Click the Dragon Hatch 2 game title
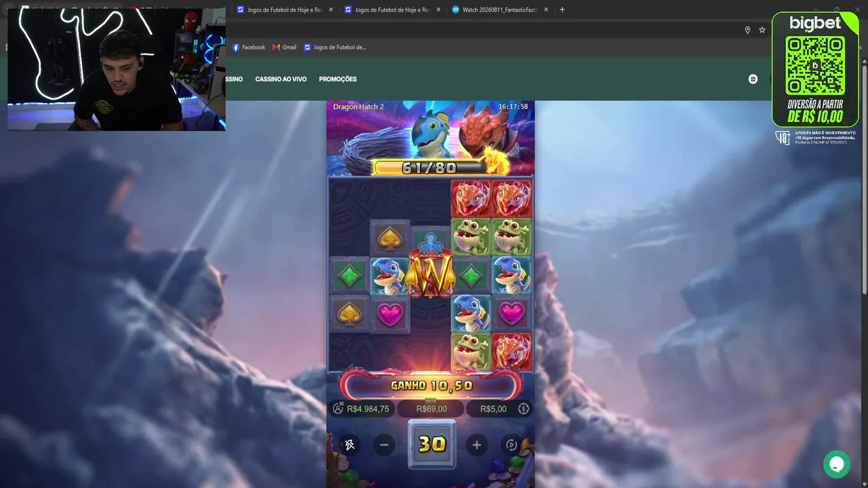Viewport: 868px width, 488px height. (358, 107)
